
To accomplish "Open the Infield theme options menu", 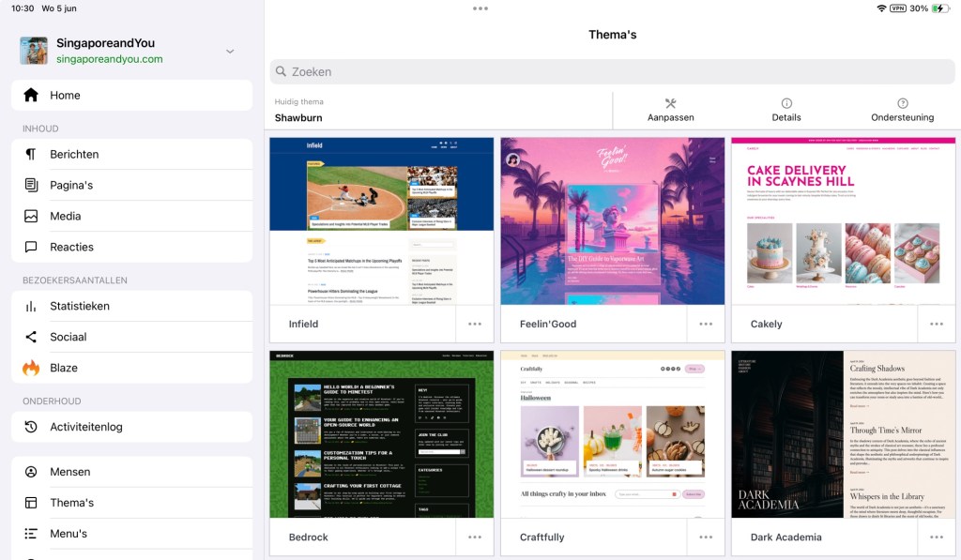I will (x=475, y=324).
